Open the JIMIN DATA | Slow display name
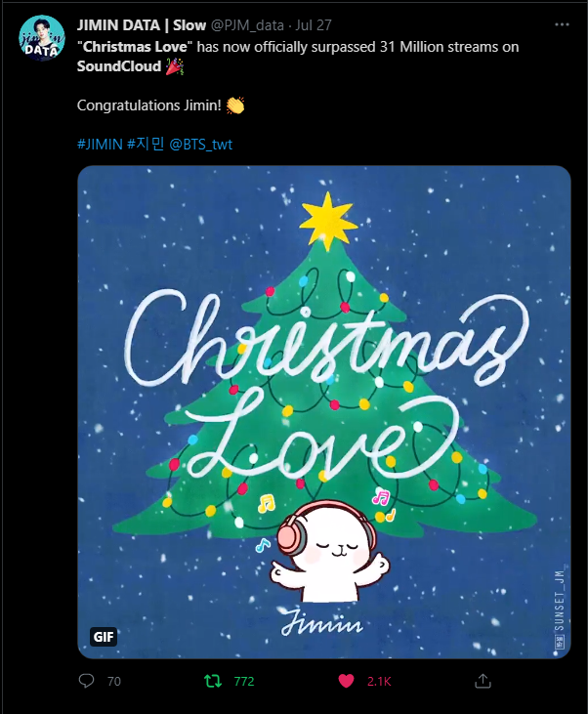 click(142, 25)
